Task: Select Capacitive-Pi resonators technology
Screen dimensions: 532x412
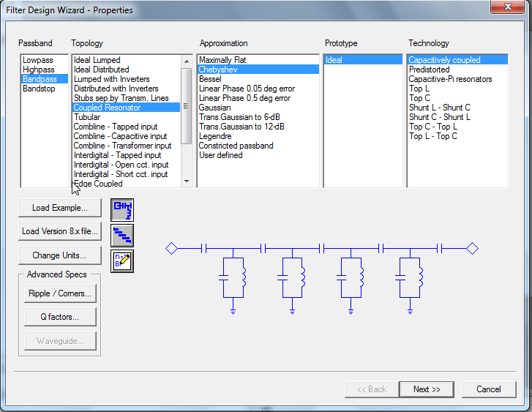Action: pos(450,79)
